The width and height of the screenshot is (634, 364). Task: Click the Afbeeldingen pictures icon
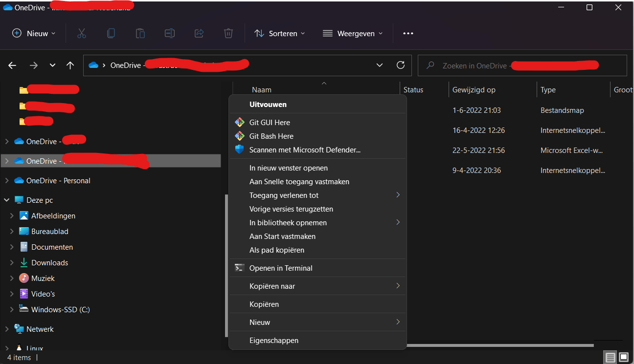[23, 215]
